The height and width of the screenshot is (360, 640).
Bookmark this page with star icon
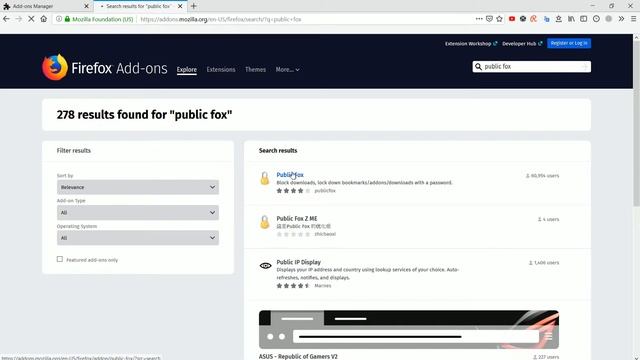click(499, 19)
